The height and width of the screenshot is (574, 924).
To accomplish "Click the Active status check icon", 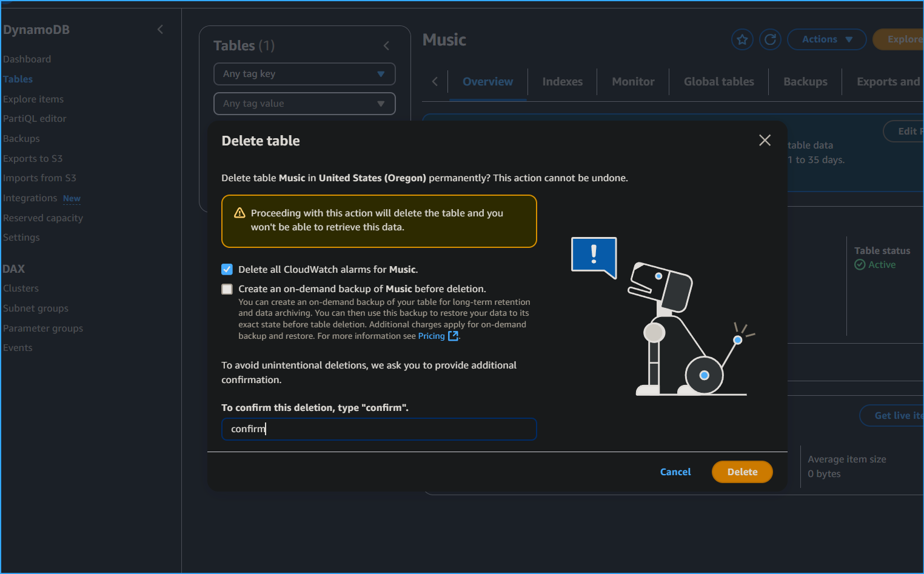I will 860,265.
